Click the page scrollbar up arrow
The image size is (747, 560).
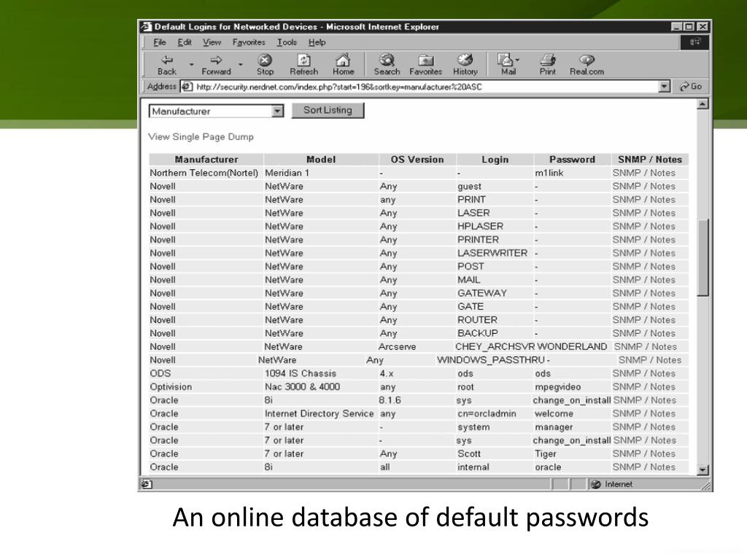pyautogui.click(x=703, y=104)
